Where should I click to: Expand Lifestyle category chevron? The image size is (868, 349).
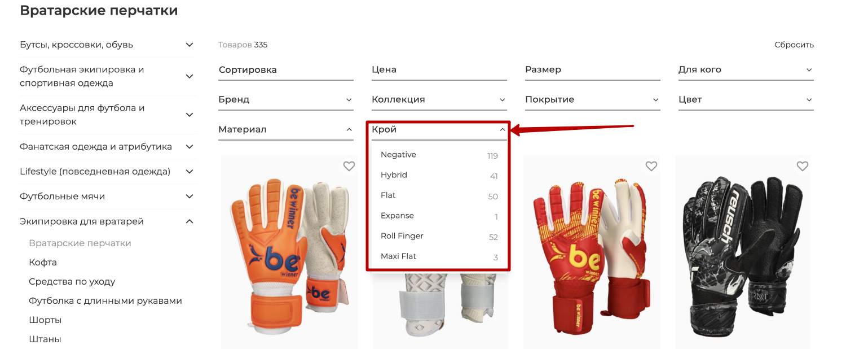point(190,172)
